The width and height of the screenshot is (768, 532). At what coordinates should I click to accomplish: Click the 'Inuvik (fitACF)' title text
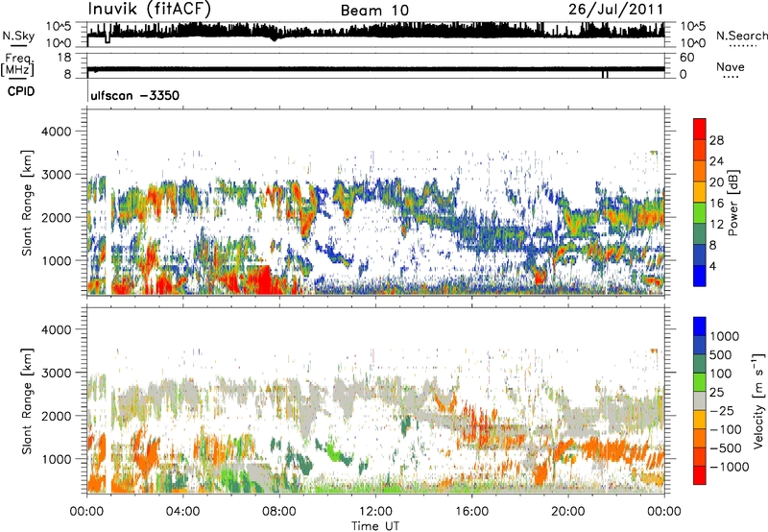tap(150, 10)
